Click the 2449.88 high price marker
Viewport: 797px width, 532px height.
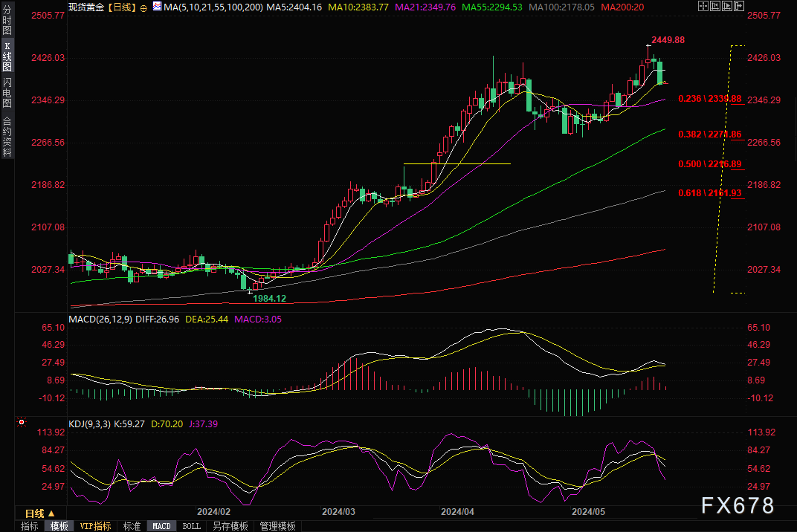tap(667, 39)
